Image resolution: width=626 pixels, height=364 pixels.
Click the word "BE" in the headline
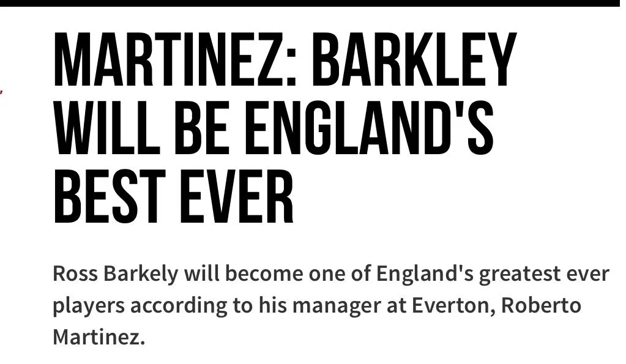coord(203,129)
